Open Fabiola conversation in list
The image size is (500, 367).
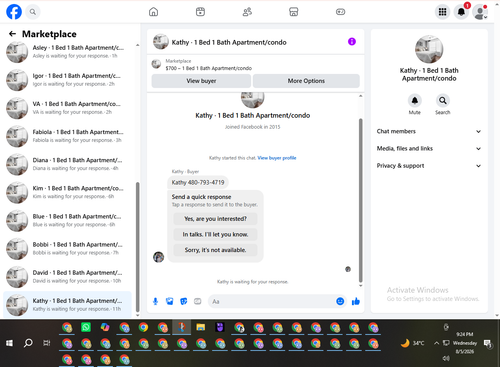coord(67,136)
